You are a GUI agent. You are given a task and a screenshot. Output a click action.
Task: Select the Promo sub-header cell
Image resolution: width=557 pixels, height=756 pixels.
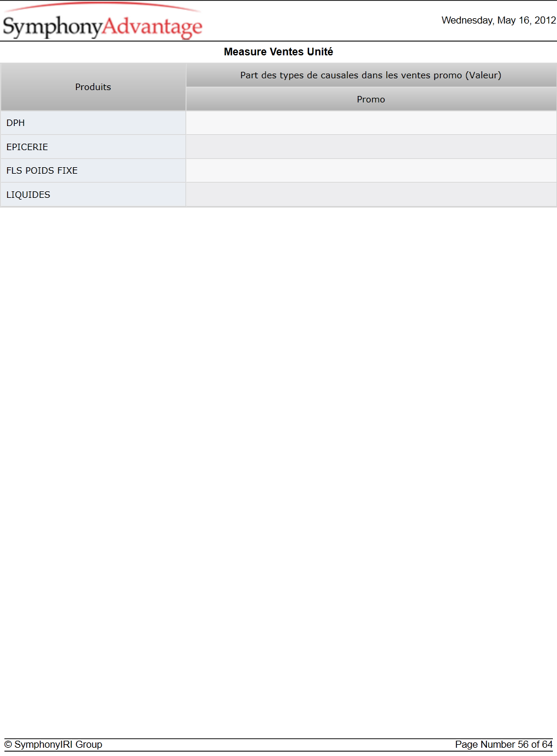click(371, 100)
